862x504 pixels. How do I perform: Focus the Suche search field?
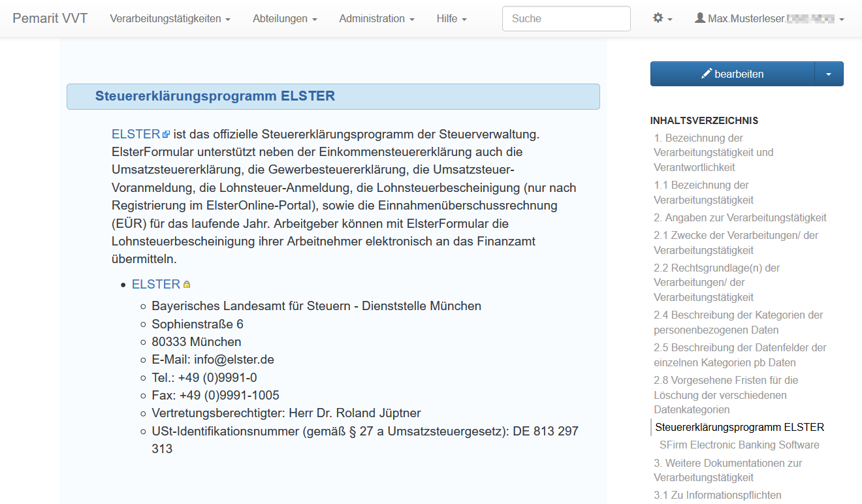coord(566,19)
